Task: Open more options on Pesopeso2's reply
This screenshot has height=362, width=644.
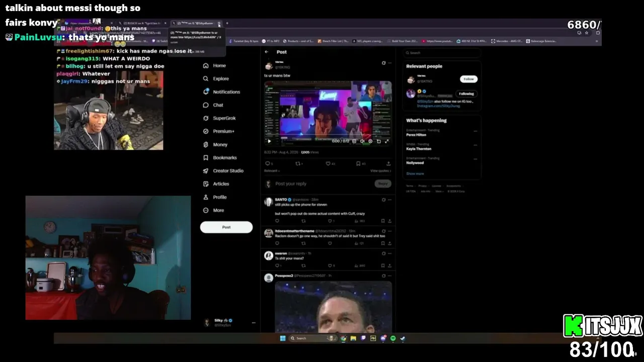Action: tap(389, 276)
